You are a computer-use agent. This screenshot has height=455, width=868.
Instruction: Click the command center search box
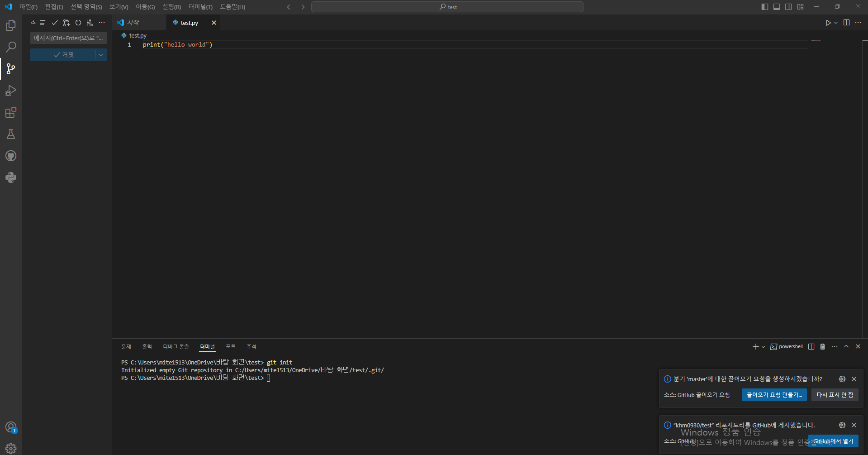[447, 7]
